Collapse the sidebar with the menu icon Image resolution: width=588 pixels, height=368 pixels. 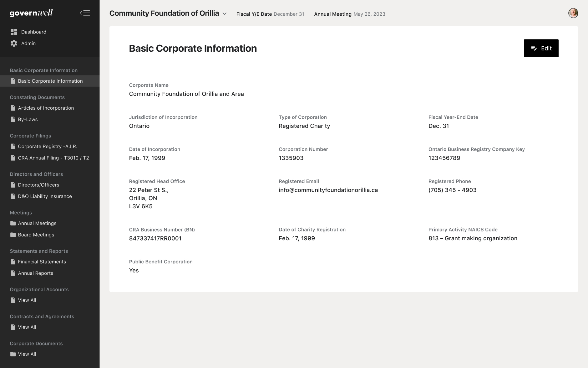(85, 13)
